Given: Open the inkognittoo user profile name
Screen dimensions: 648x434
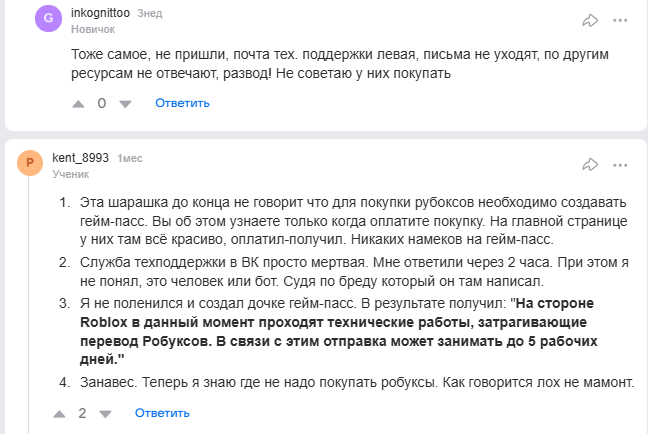Looking at the screenshot, I should point(101,14).
